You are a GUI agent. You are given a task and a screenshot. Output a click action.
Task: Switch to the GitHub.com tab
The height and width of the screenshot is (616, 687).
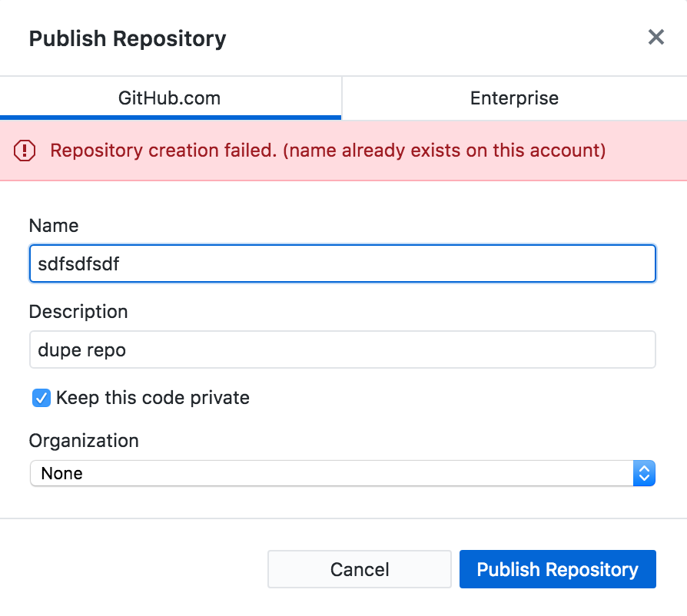pyautogui.click(x=171, y=98)
